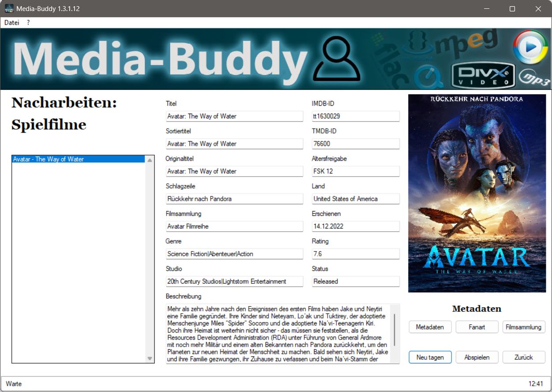This screenshot has height=392, width=552.
Task: Click into the Rating field showing 7.6
Action: point(356,254)
